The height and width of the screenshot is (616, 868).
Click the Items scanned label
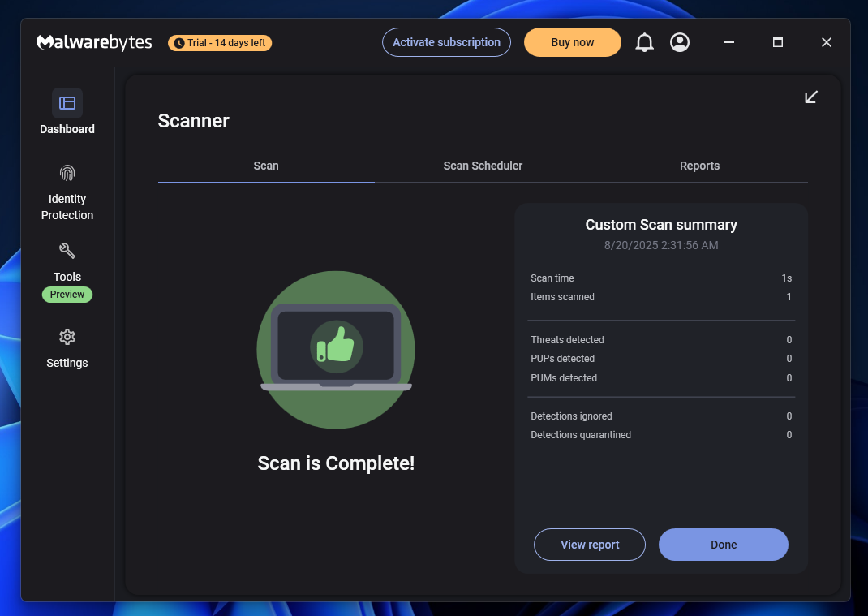point(562,297)
